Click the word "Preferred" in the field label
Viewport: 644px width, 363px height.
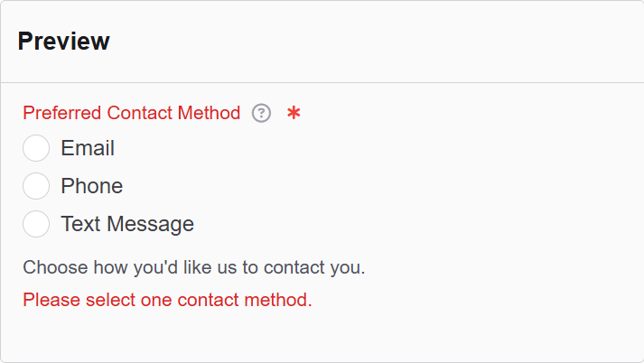[x=62, y=113]
